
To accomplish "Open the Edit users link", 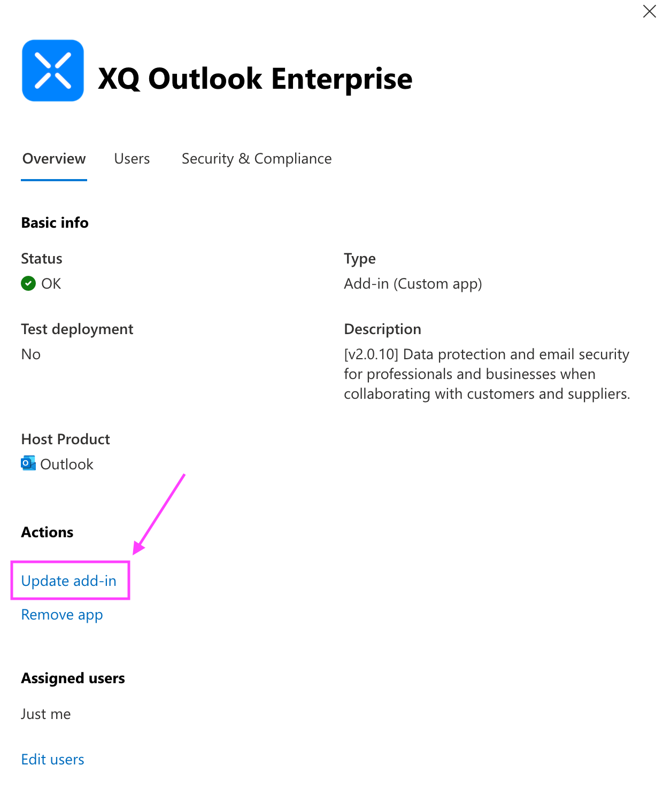I will (53, 760).
